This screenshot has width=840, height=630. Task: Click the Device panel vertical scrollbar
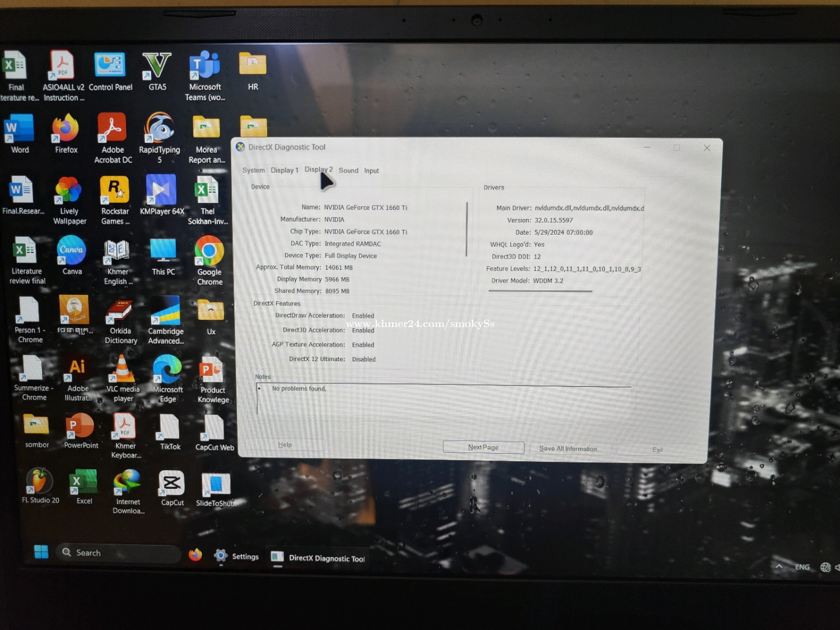coord(466,229)
